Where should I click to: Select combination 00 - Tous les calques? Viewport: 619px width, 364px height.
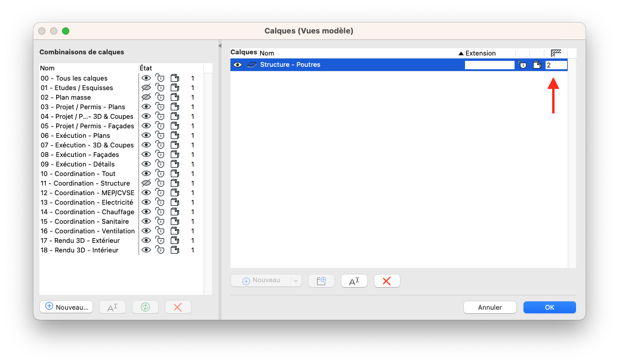[74, 78]
